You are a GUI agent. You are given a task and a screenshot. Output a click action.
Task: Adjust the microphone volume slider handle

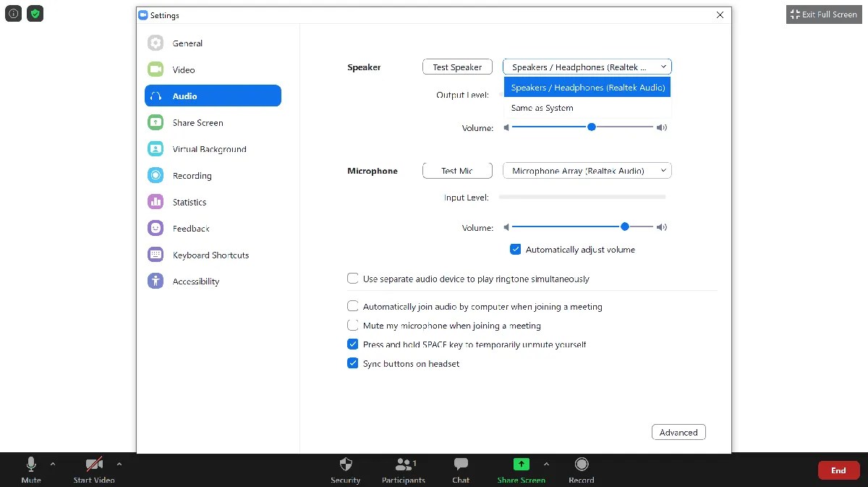(x=625, y=226)
